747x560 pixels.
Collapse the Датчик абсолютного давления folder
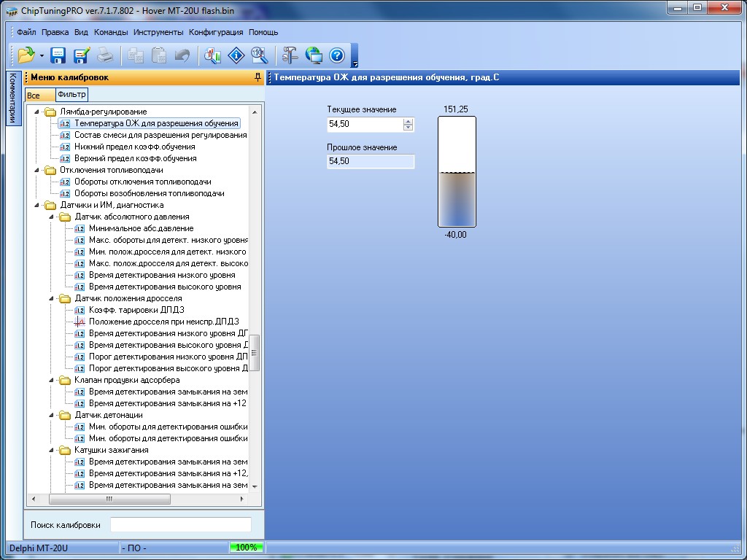tap(52, 217)
